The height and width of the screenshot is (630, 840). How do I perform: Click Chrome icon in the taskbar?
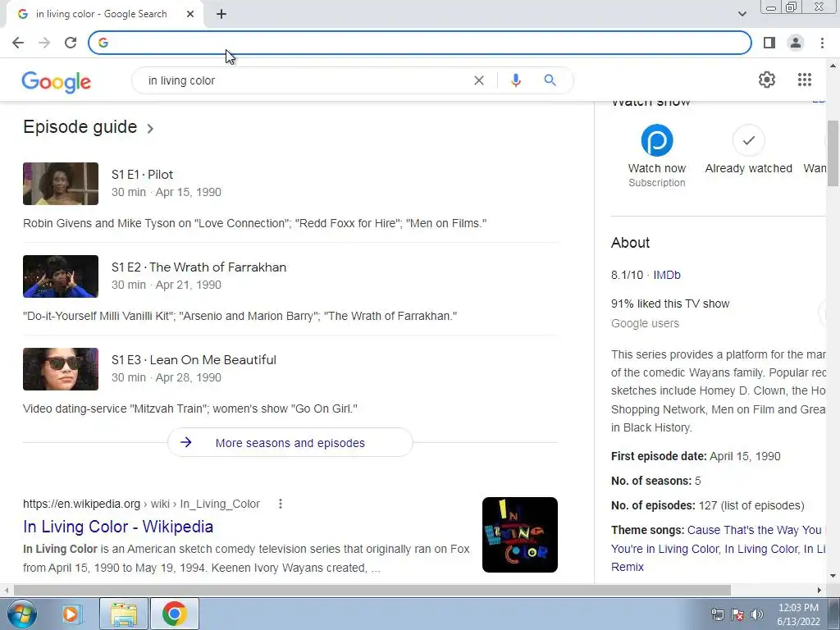pyautogui.click(x=174, y=614)
